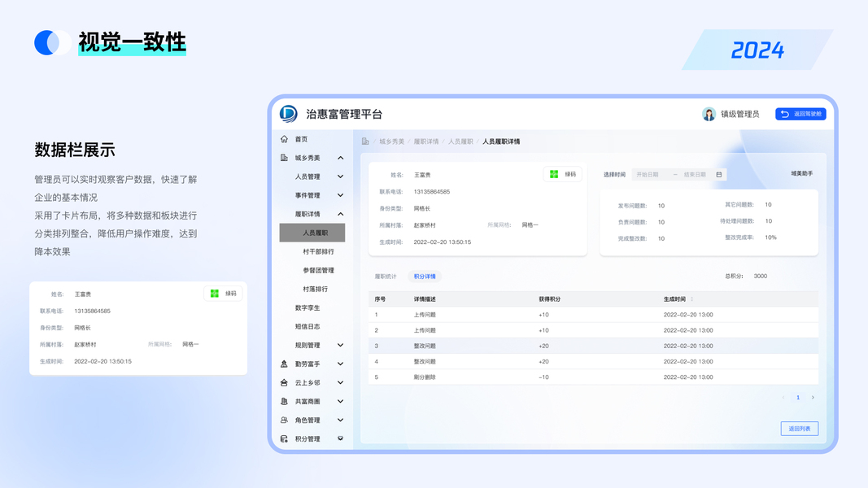Click 绿码 button in left preview card
This screenshot has height=488, width=868.
pyautogui.click(x=223, y=294)
